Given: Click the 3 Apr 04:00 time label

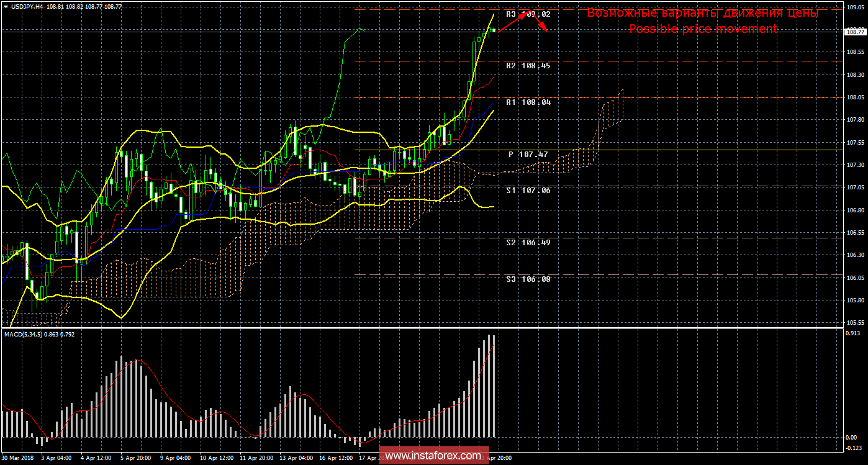Looking at the screenshot, I should click(55, 458).
